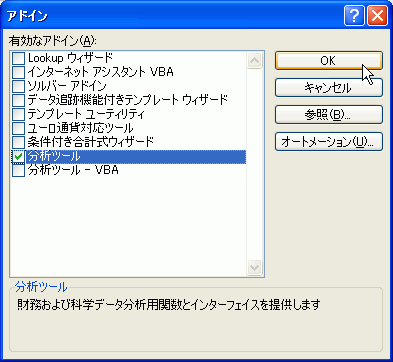The width and height of the screenshot is (393, 362).
Task: Check the 分析ツール - VBA checkbox
Action: 19,170
